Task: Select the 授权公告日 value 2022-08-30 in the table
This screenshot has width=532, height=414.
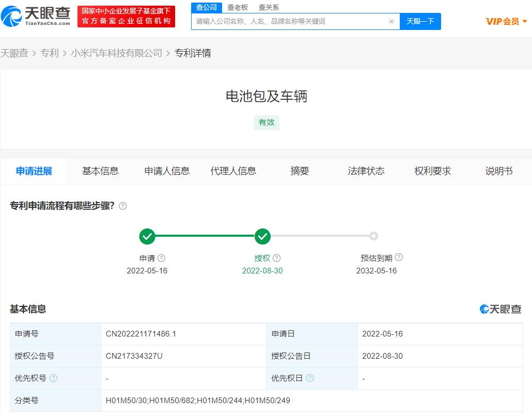Action: pyautogui.click(x=382, y=356)
